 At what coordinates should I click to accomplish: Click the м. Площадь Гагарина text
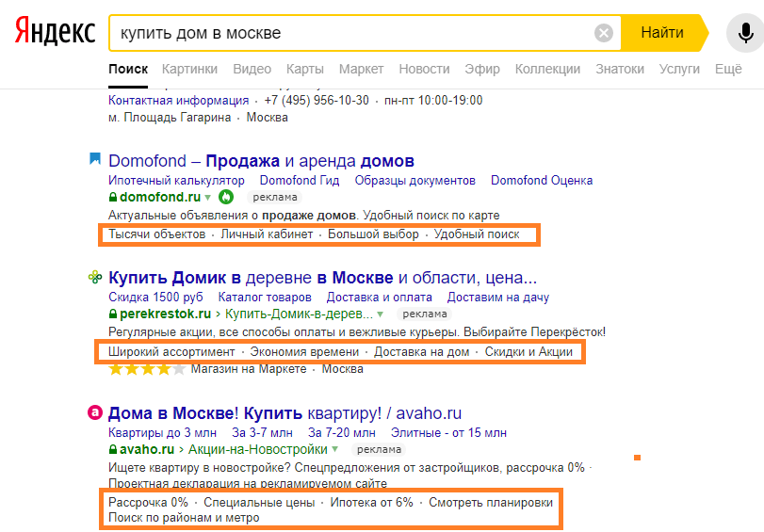tap(169, 118)
